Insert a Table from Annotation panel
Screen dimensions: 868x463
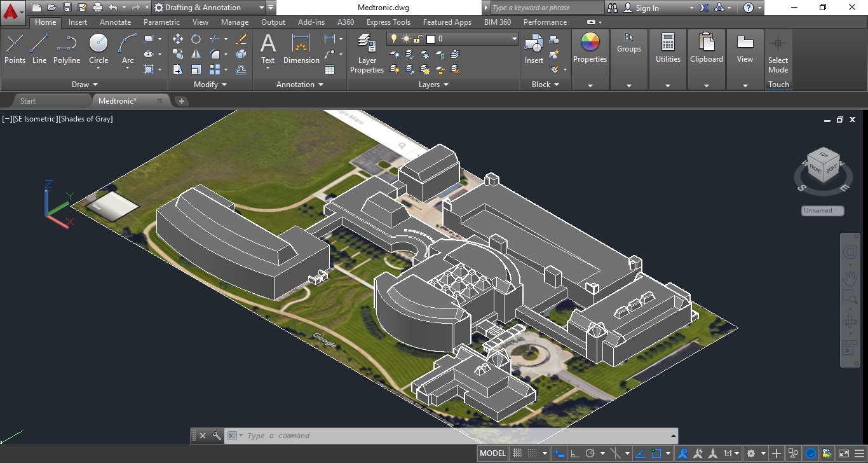pos(330,70)
